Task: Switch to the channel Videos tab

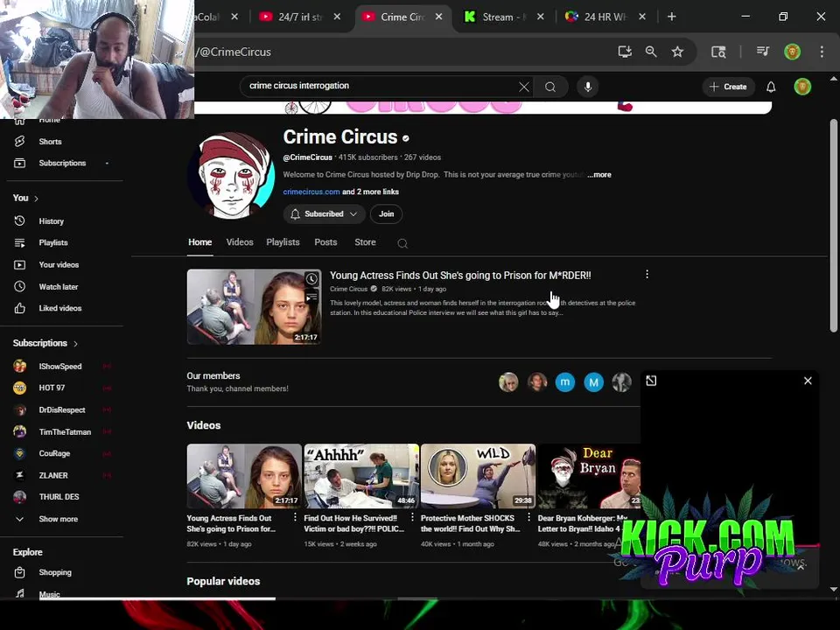Action: pos(240,242)
